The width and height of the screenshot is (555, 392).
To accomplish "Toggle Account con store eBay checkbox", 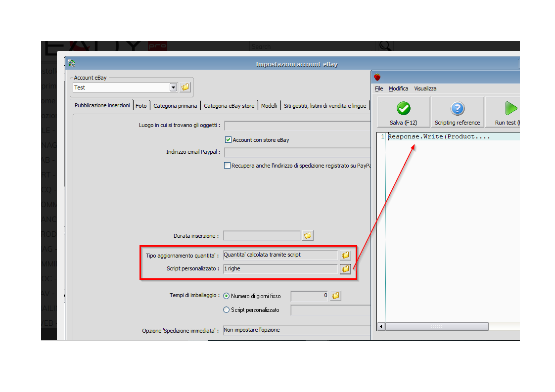I will [229, 140].
